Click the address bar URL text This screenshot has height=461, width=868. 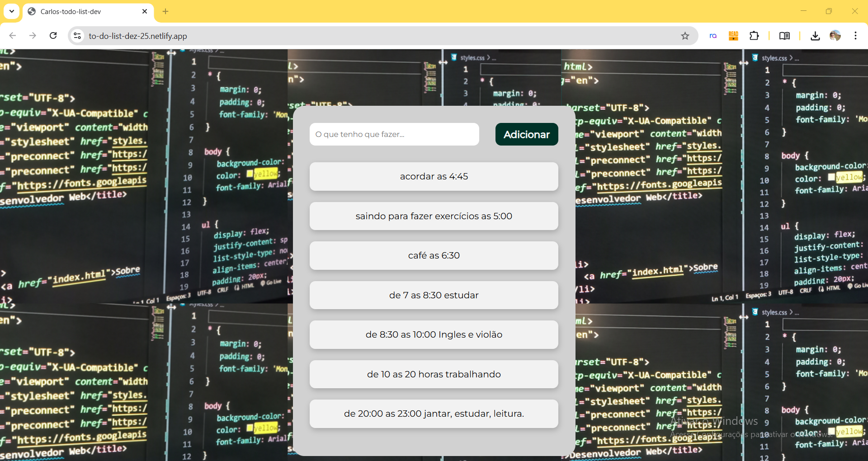[x=138, y=36]
